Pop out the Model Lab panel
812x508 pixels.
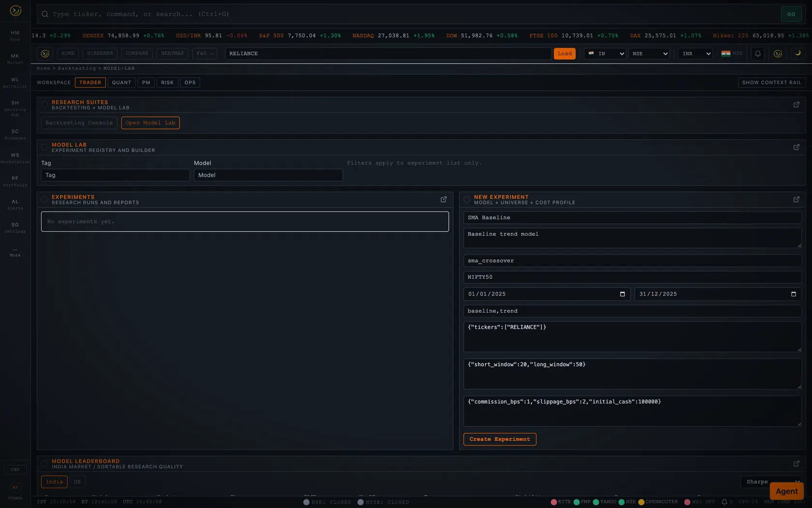797,147
